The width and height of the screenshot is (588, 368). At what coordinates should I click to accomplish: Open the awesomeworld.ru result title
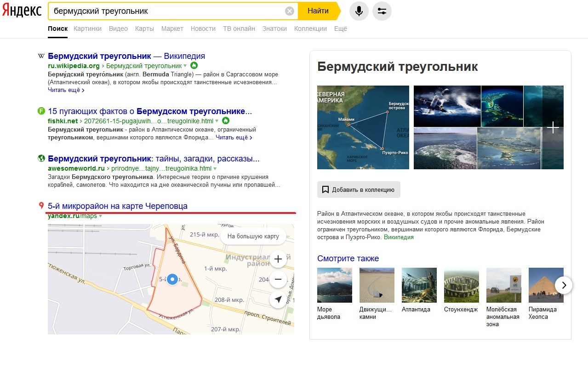pyautogui.click(x=154, y=159)
